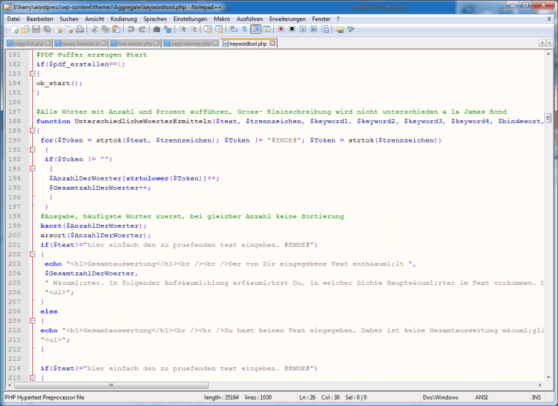
Task: Click the Zoom in toolbar icon
Action: coord(183,30)
